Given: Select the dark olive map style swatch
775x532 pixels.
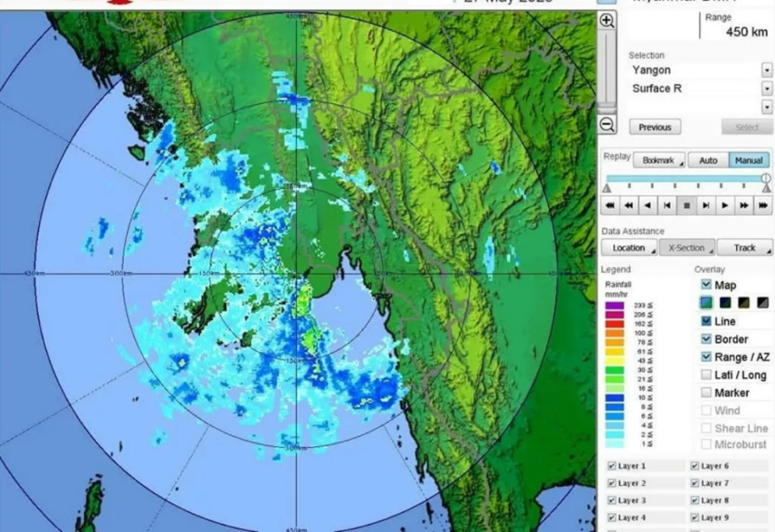Looking at the screenshot, I should pos(744,303).
